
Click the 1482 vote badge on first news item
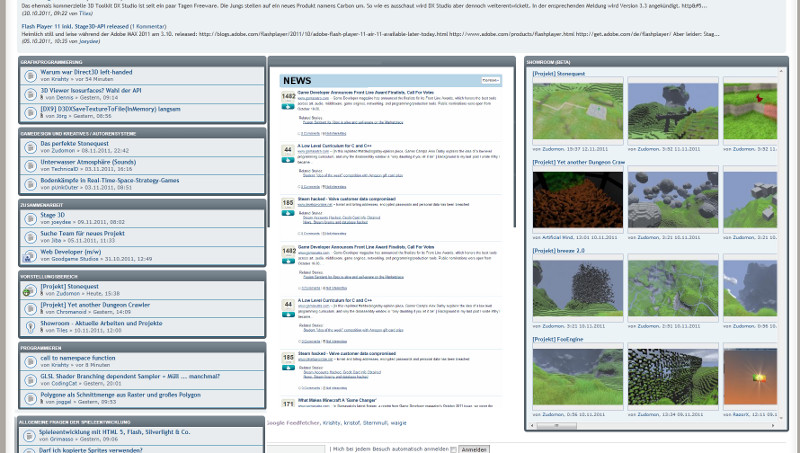coord(288,98)
